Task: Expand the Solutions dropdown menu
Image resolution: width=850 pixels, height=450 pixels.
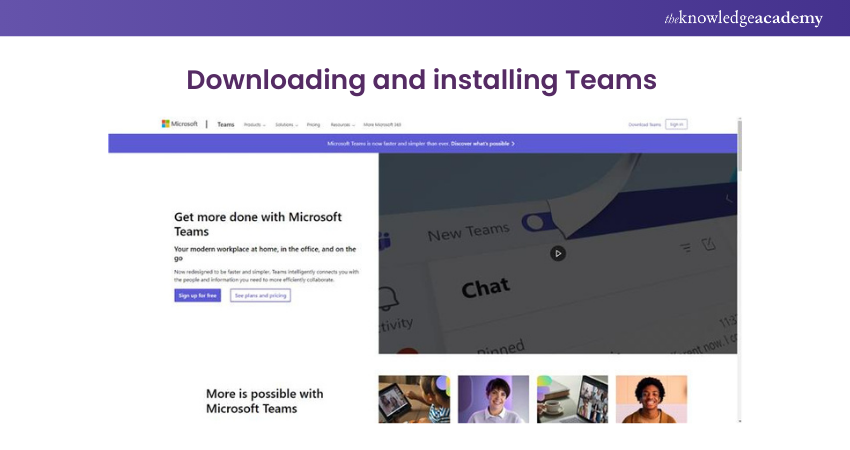Action: click(286, 125)
